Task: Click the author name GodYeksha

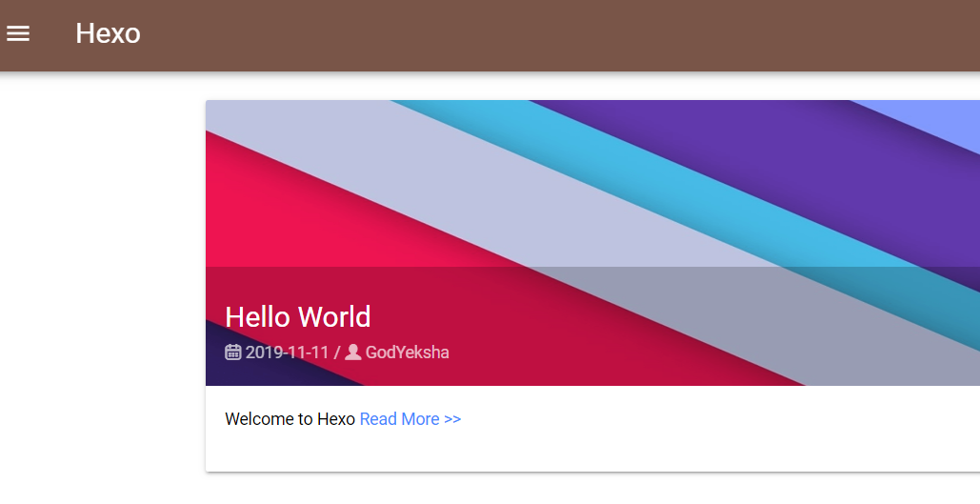Action: [407, 353]
